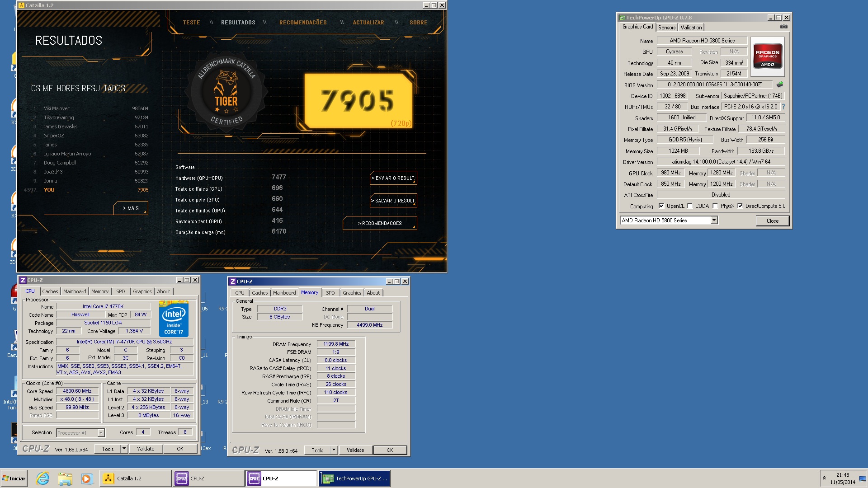
Task: Open Graphics tab in Memory CPU-Z window
Action: click(x=352, y=293)
